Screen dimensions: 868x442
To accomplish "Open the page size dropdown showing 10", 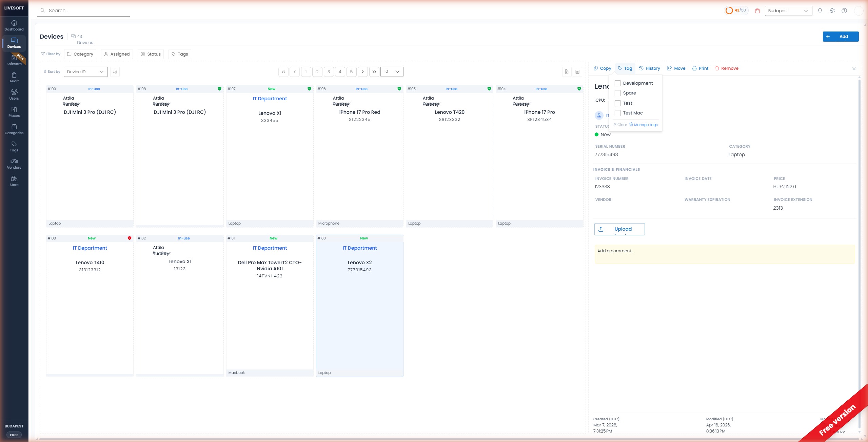I will (392, 71).
